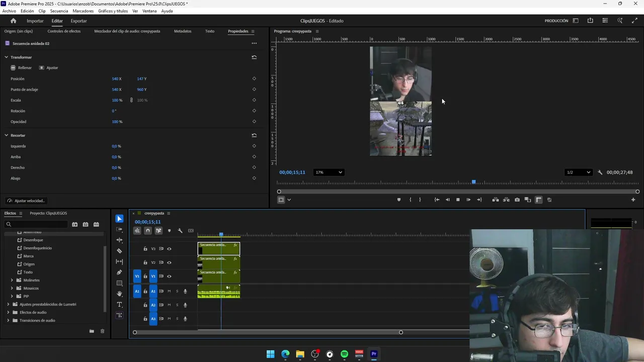
Task: Switch to the Controles de efectos tab
Action: click(64, 31)
